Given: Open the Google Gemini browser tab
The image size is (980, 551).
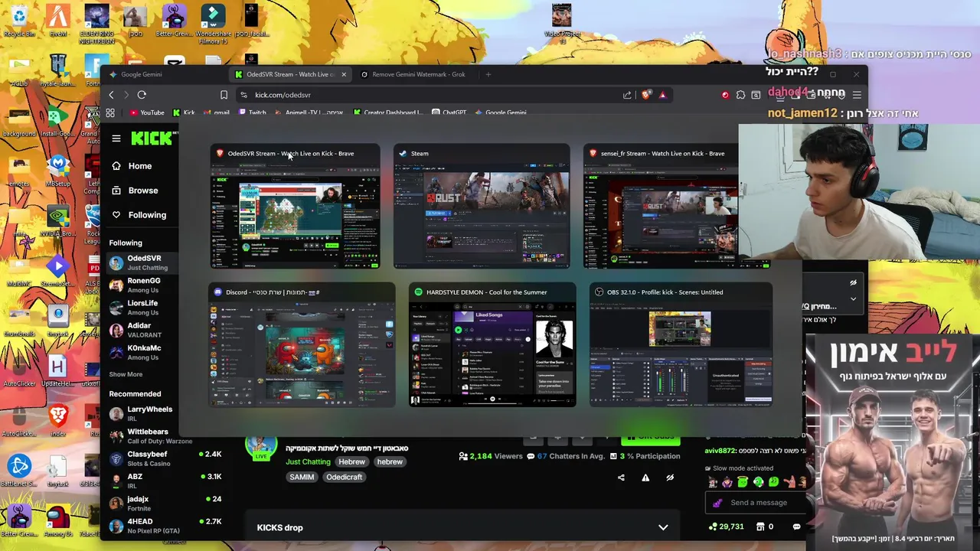Looking at the screenshot, I should point(142,74).
